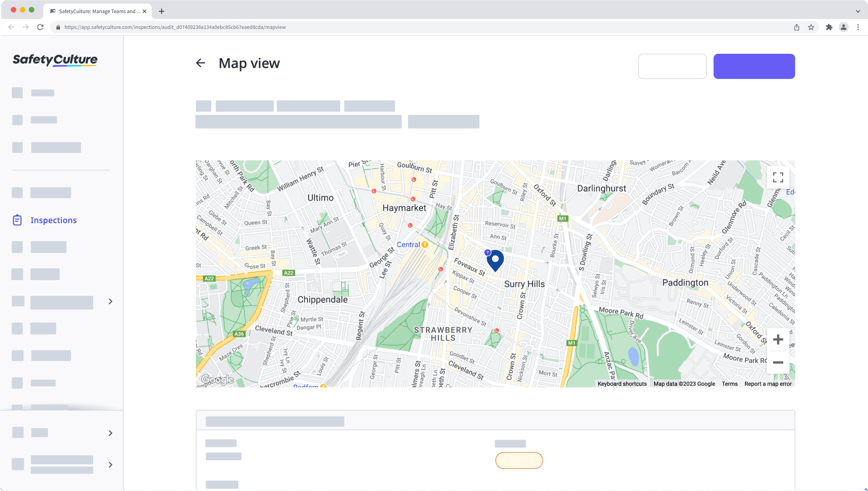The width and height of the screenshot is (868, 491).
Task: Toggle fullscreen mode on the map
Action: (778, 177)
